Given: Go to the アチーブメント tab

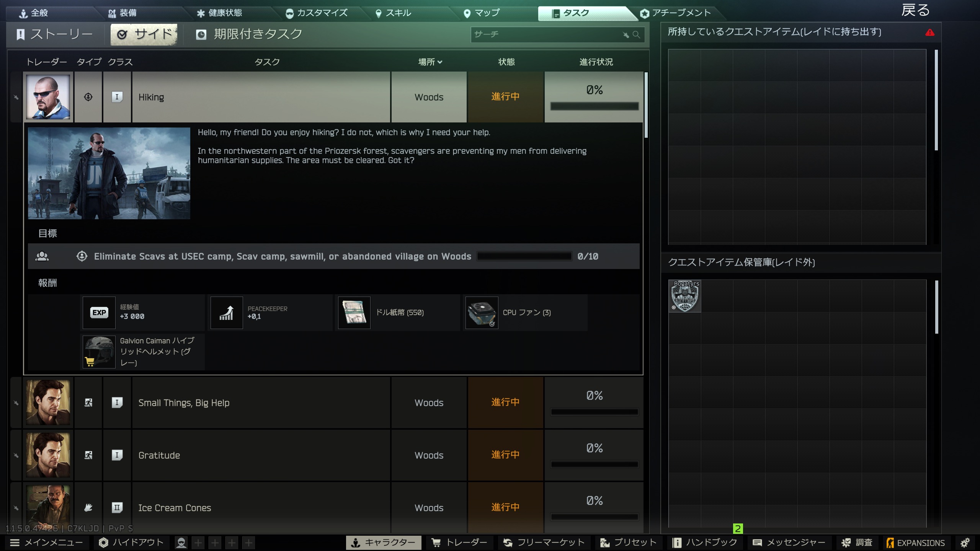Looking at the screenshot, I should pos(676,13).
